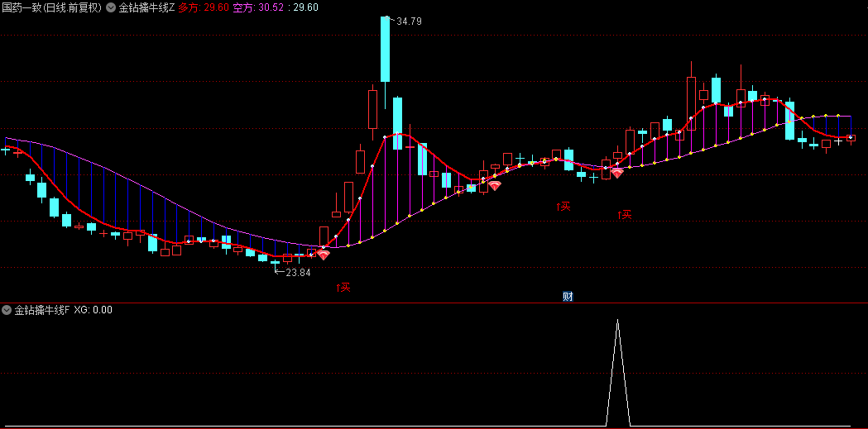Select the 国药一致(日线.前复权) title text
Screen dimensions: 868x429
[x=52, y=8]
